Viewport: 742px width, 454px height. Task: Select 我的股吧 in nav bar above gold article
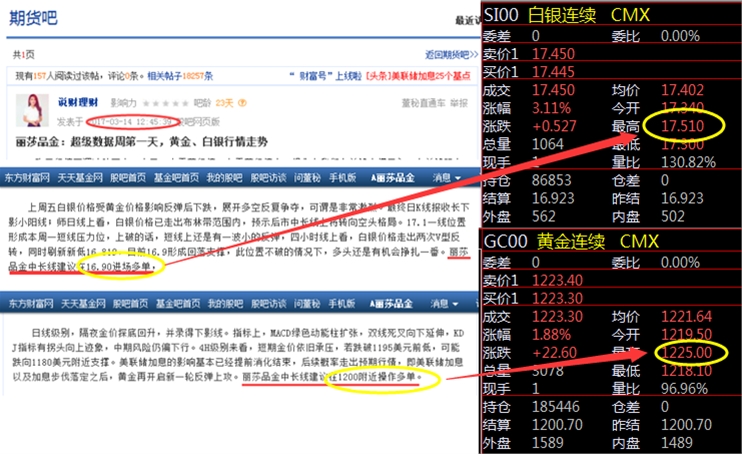pos(225,303)
